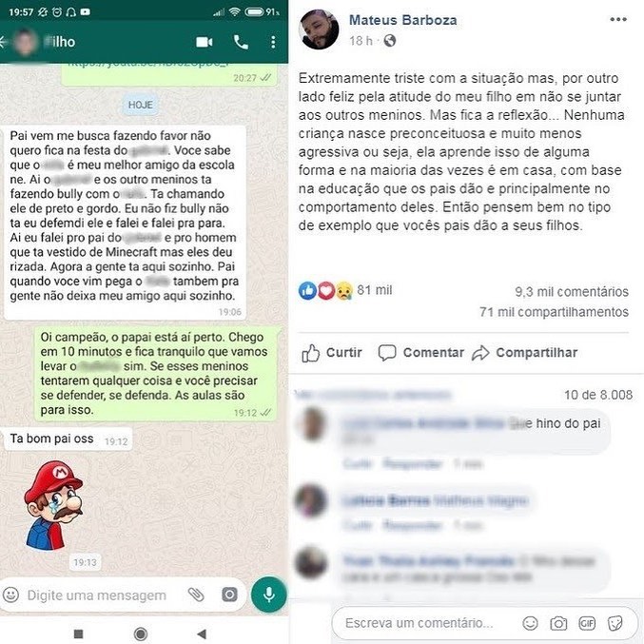The image size is (644, 644).
Task: Insert a sticker in the comment box
Action: pyautogui.click(x=615, y=623)
